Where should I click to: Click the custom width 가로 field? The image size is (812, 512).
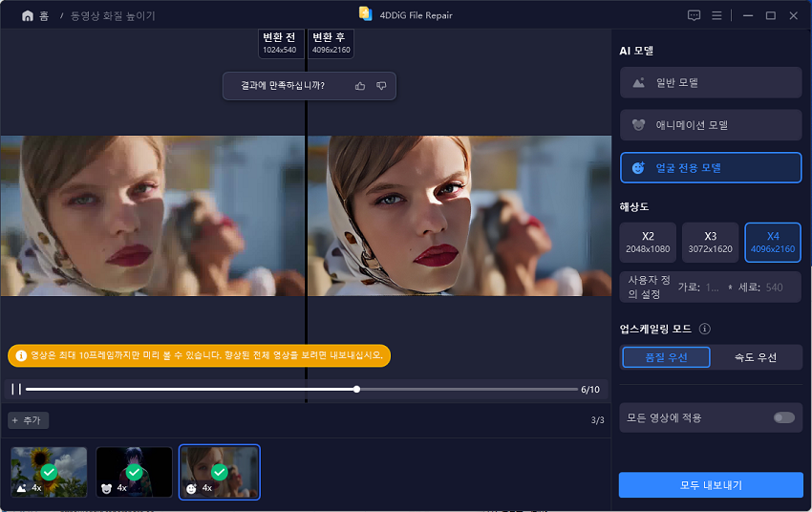712,288
